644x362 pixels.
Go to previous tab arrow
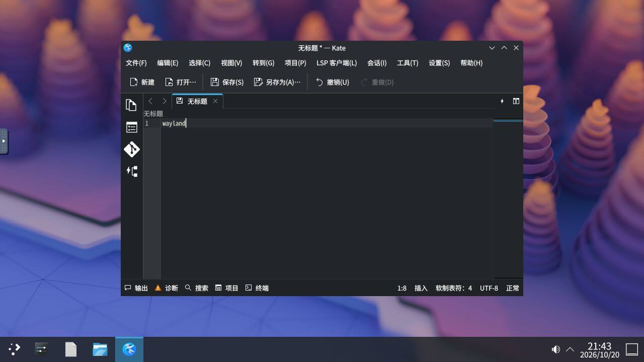(x=150, y=101)
